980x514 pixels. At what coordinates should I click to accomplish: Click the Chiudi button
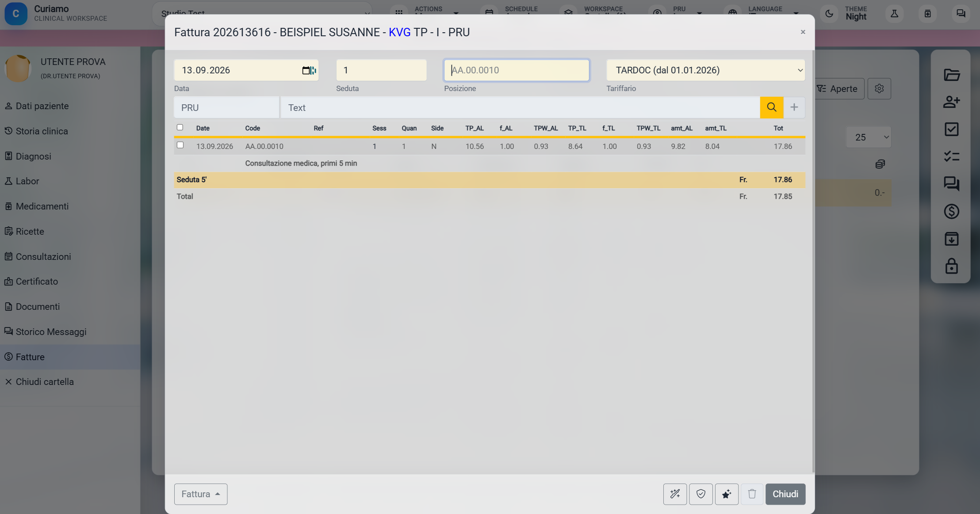point(785,494)
